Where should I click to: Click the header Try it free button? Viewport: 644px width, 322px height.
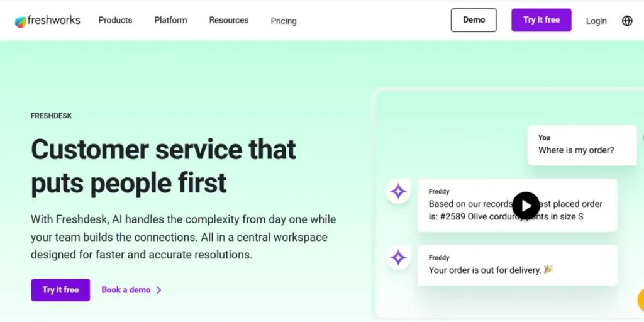pyautogui.click(x=541, y=19)
